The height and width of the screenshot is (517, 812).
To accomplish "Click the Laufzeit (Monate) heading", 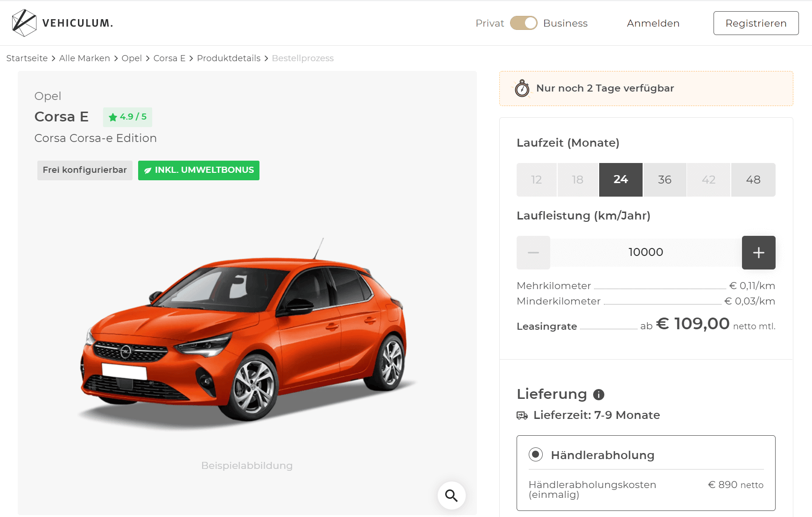I will tap(568, 143).
